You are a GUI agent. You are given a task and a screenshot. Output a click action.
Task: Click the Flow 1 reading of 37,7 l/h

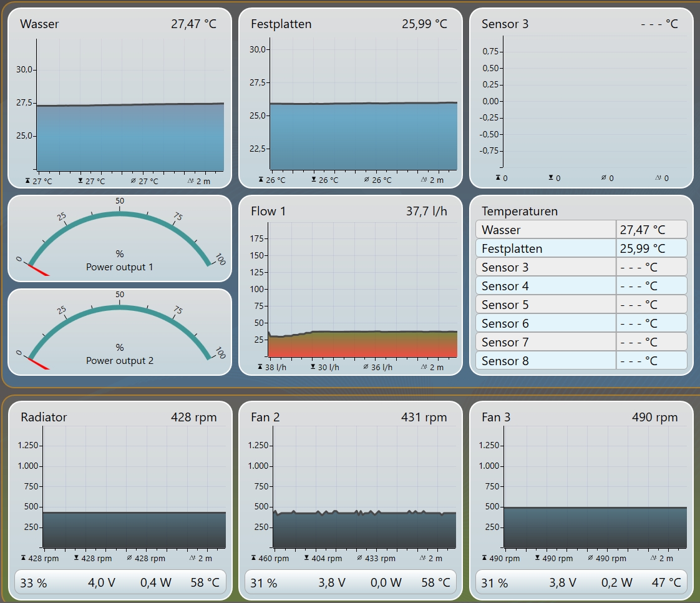click(x=426, y=211)
